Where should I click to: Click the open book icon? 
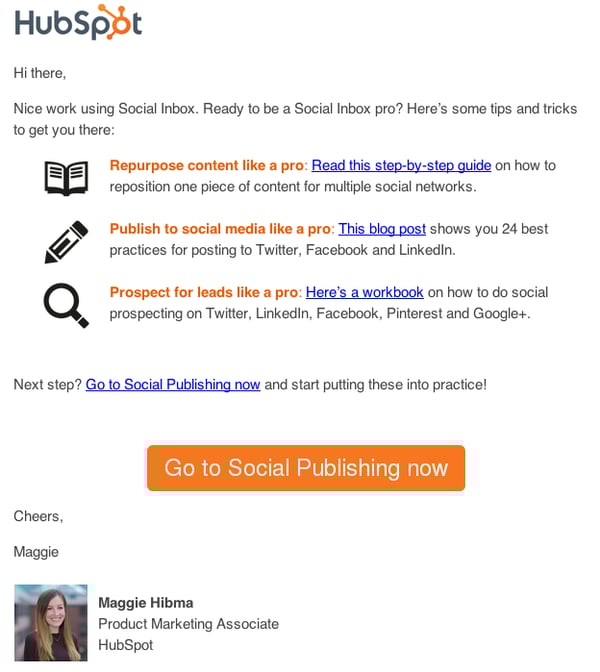66,178
